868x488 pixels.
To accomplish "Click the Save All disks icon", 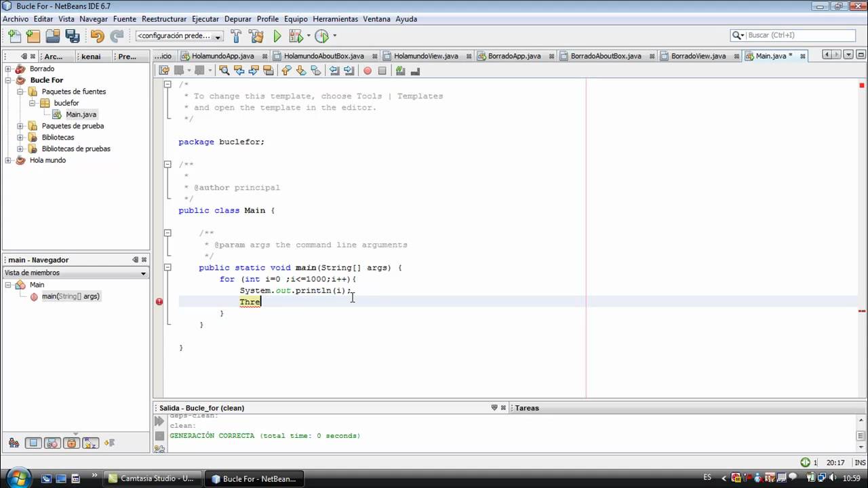I will coord(73,36).
